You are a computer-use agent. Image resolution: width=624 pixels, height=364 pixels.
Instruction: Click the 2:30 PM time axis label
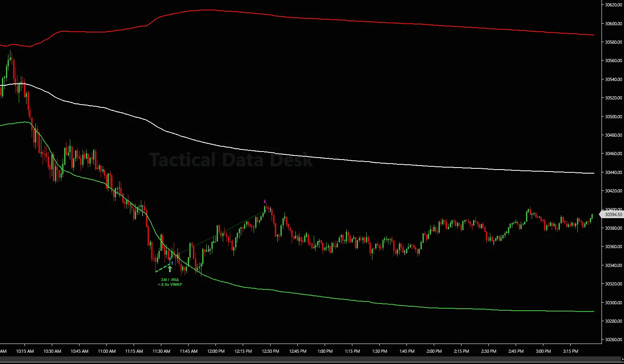(x=489, y=351)
